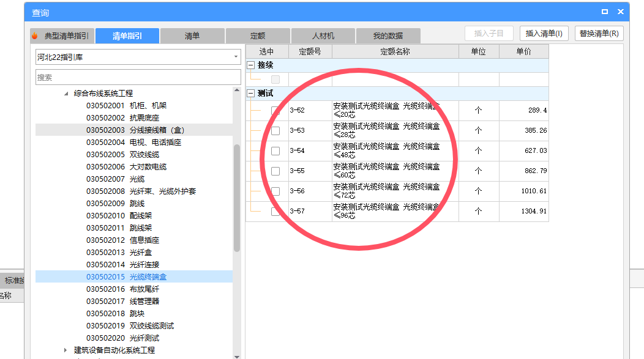Click the 插入子目 button

click(x=489, y=33)
